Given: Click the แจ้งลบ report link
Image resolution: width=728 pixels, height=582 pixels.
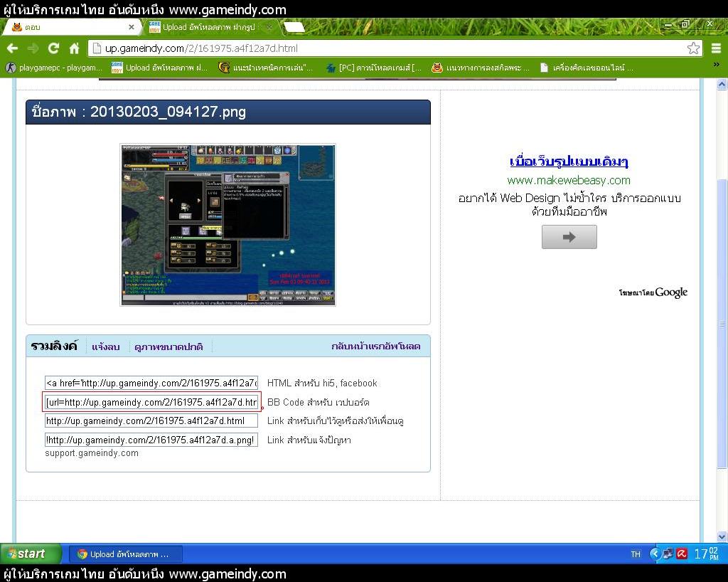Looking at the screenshot, I should pos(105,347).
